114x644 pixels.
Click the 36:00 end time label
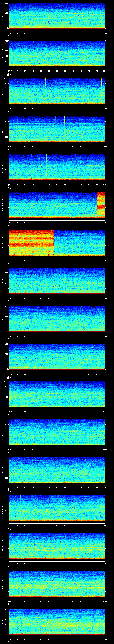105,260
